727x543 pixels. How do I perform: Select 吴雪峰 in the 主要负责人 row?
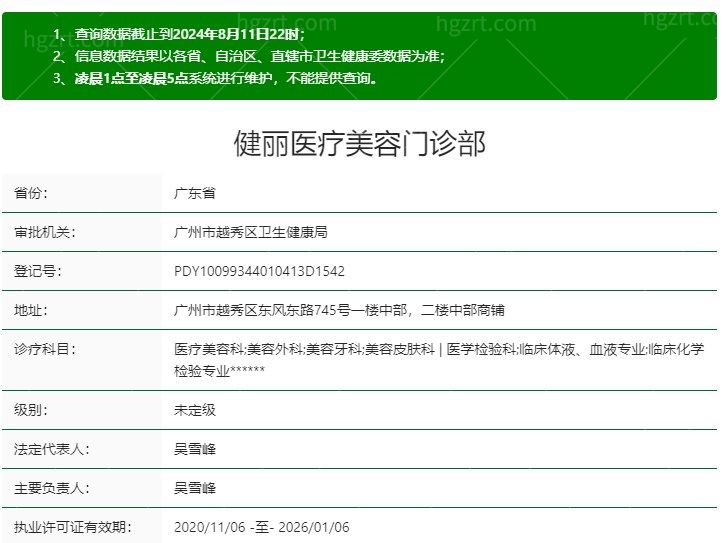[x=195, y=488]
